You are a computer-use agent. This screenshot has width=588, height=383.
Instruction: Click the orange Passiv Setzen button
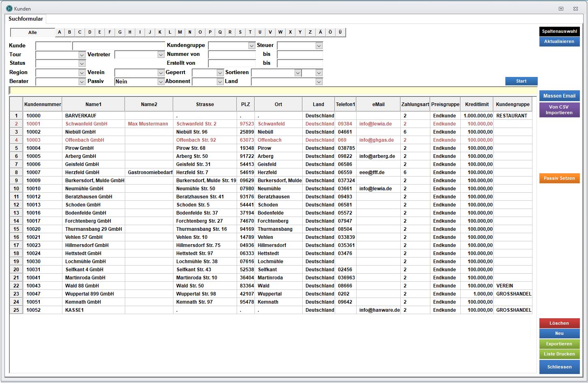(559, 179)
